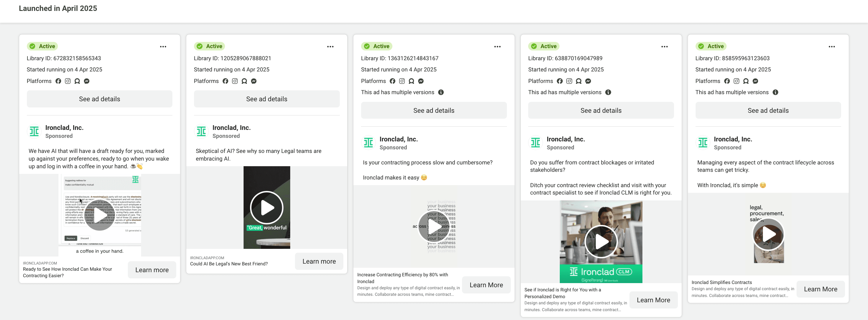Play the Ironclad CLM man video ad

pyautogui.click(x=601, y=241)
